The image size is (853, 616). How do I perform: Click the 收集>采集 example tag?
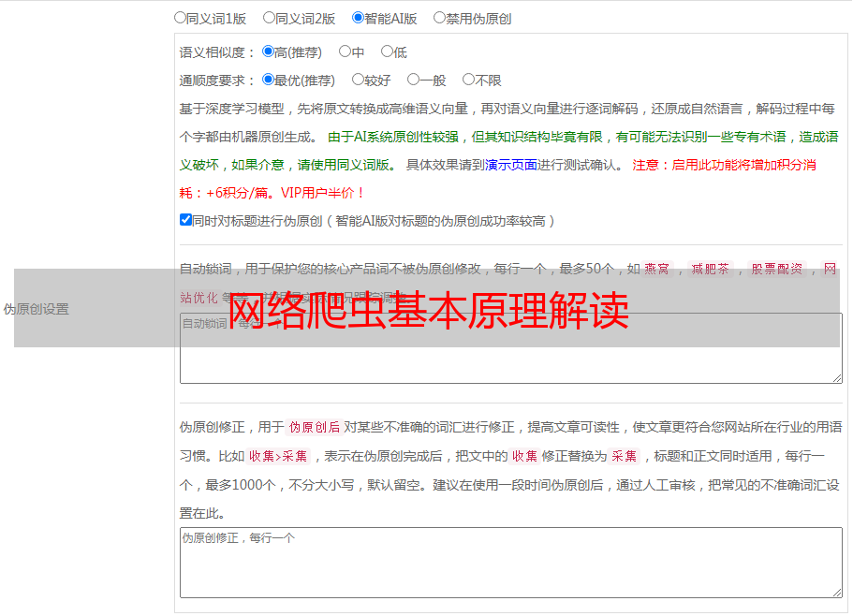click(x=278, y=457)
